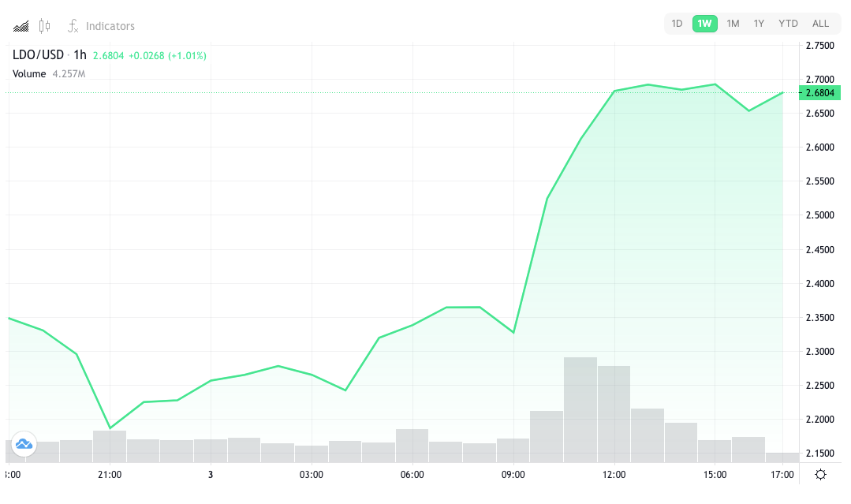Click the 2.7500 price axis label
Image resolution: width=851 pixels, height=504 pixels.
pyautogui.click(x=820, y=46)
